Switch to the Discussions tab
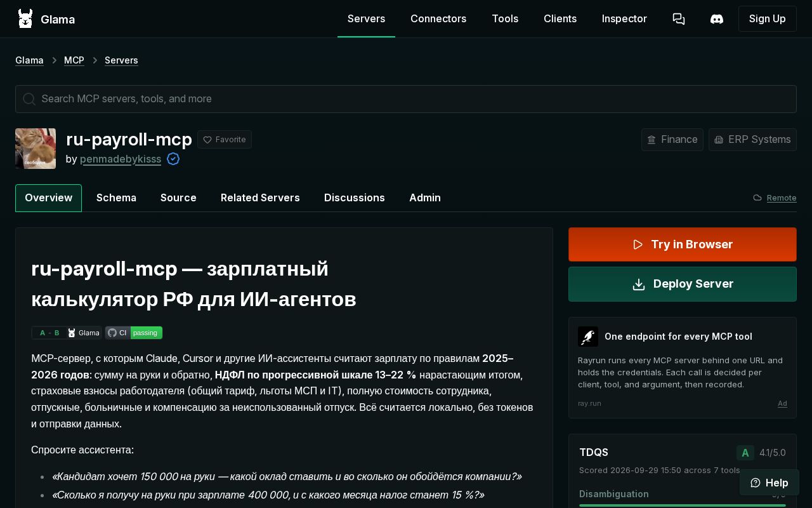Image resolution: width=812 pixels, height=508 pixels. [355, 198]
